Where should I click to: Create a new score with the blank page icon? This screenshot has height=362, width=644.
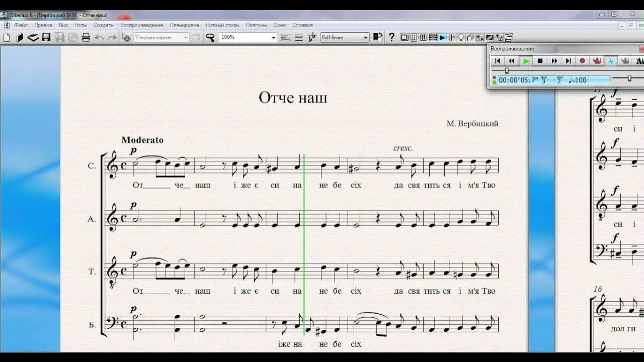pos(7,37)
